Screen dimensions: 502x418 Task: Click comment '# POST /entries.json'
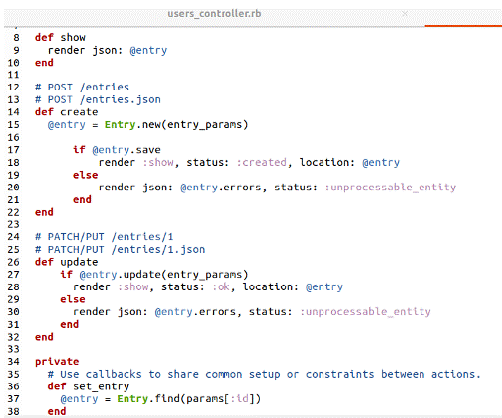(98, 99)
